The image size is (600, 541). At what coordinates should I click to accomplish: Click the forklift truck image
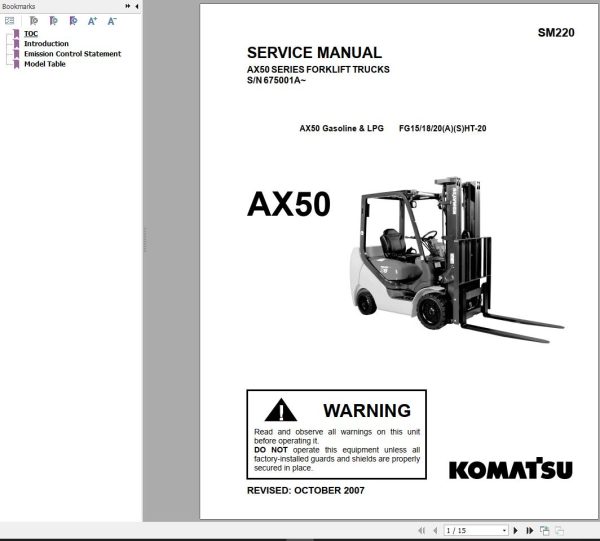pos(457,259)
